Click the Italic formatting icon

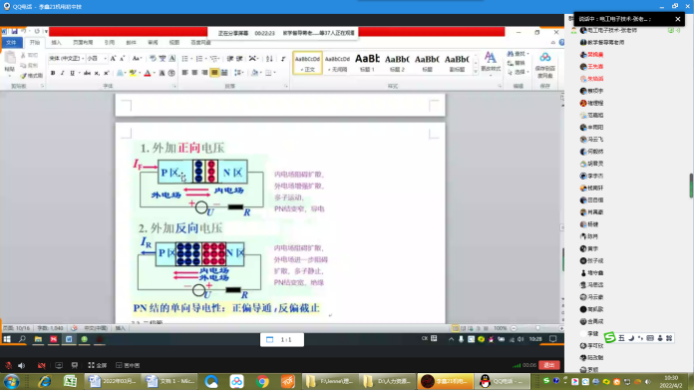click(62, 73)
